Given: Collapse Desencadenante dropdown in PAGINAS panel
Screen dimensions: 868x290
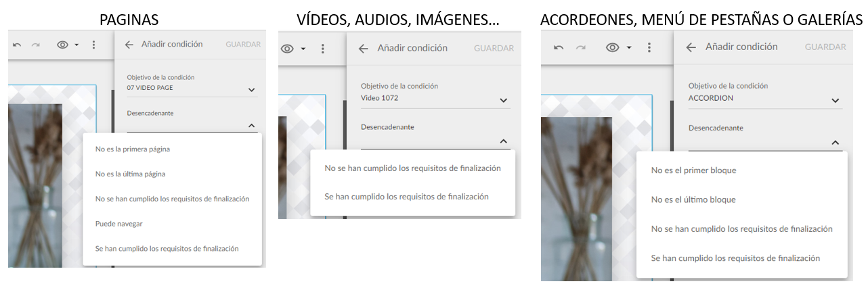Looking at the screenshot, I should (x=251, y=125).
